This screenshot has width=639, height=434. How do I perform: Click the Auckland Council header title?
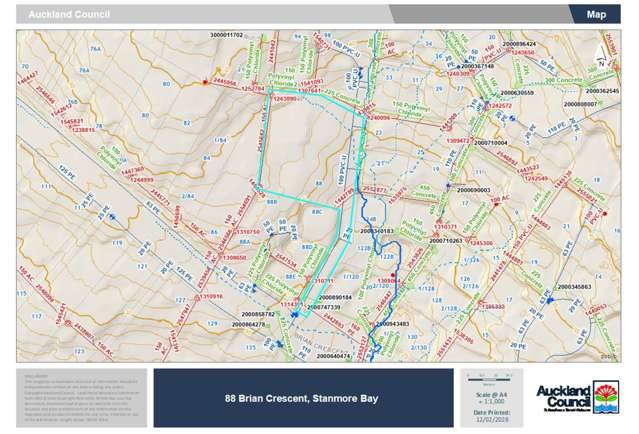(70, 15)
